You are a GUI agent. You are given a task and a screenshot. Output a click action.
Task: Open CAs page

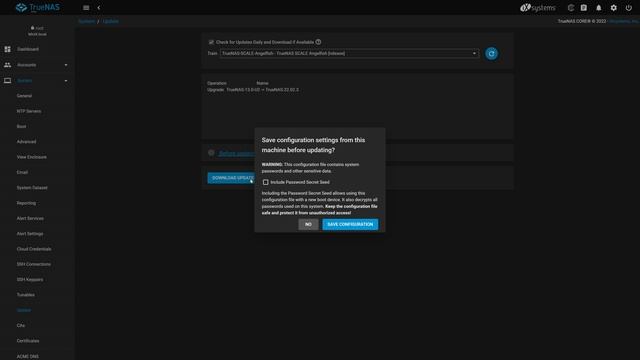tap(21, 325)
